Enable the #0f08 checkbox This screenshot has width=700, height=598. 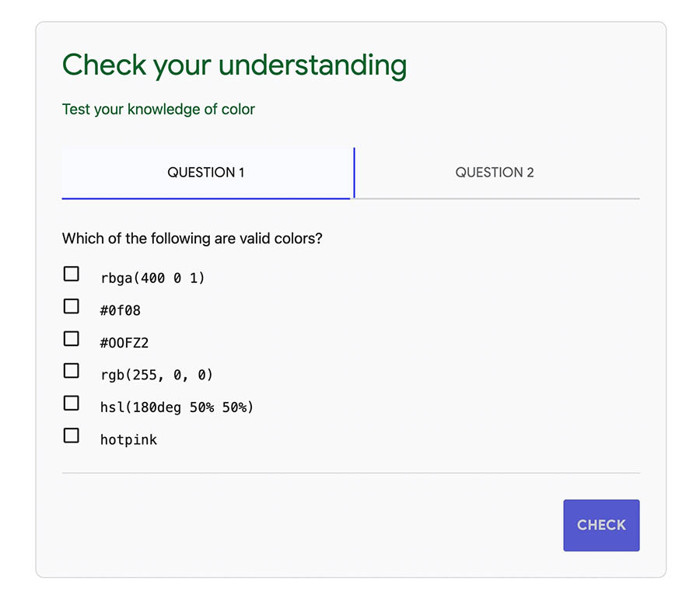tap(72, 306)
